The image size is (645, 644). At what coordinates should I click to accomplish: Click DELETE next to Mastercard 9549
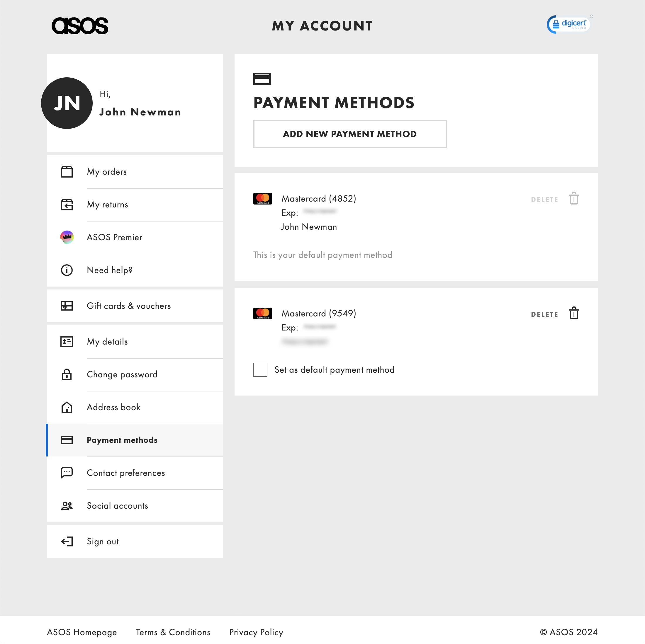click(544, 314)
